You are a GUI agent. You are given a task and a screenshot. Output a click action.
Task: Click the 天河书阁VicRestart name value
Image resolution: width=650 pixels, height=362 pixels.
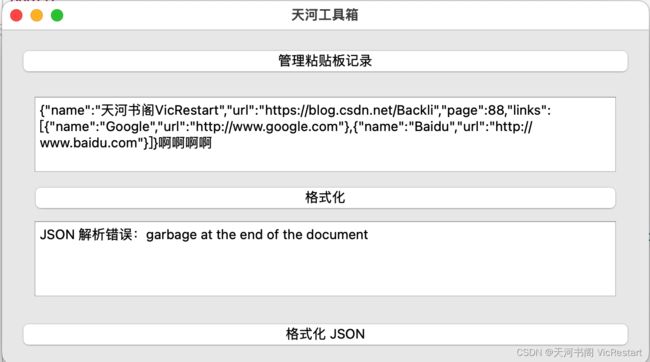coord(160,110)
